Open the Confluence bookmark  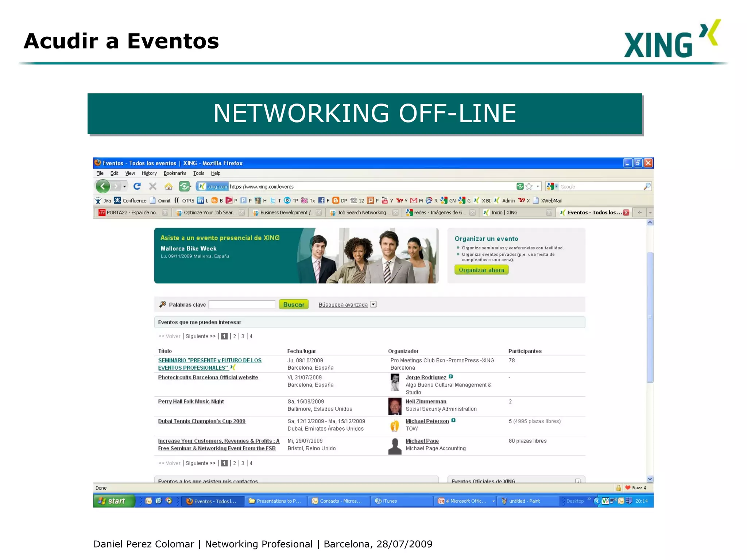point(130,201)
